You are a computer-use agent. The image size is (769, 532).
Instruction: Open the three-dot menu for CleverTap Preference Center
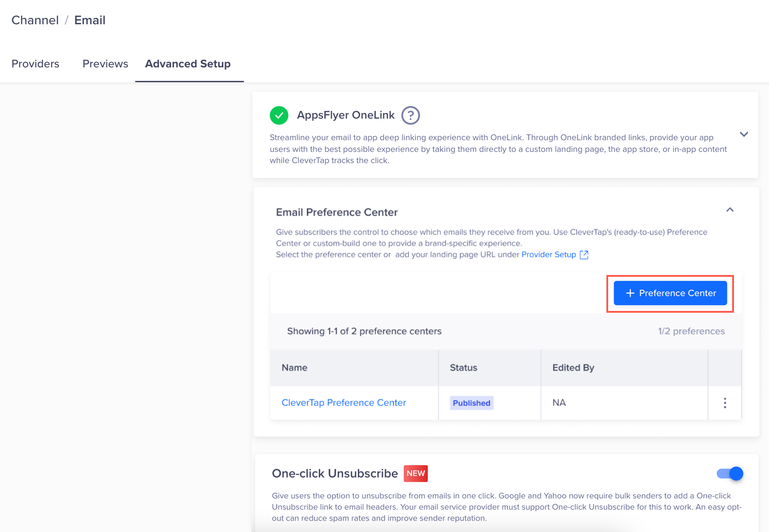725,403
